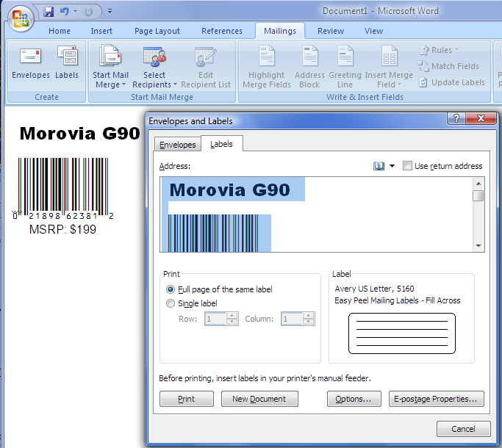Click Address box scroll up arrow
The height and width of the screenshot is (448, 502).
coord(478,184)
